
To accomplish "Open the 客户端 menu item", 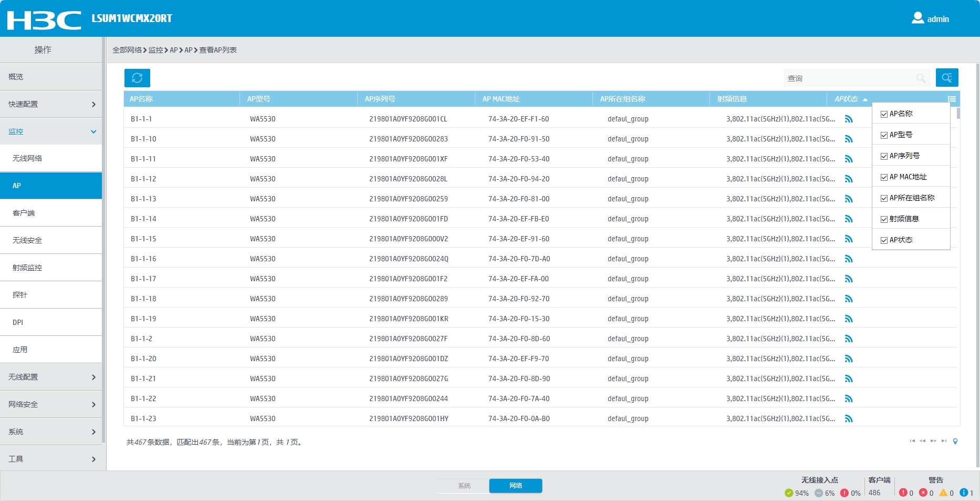I will click(x=24, y=213).
